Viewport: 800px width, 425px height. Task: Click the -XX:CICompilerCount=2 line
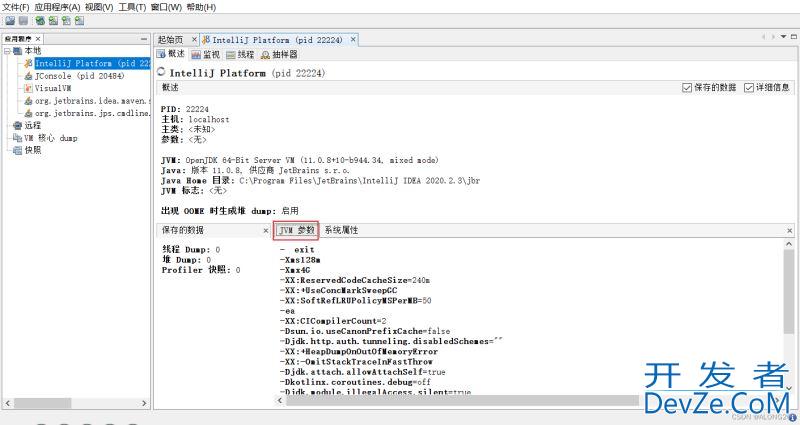(333, 321)
